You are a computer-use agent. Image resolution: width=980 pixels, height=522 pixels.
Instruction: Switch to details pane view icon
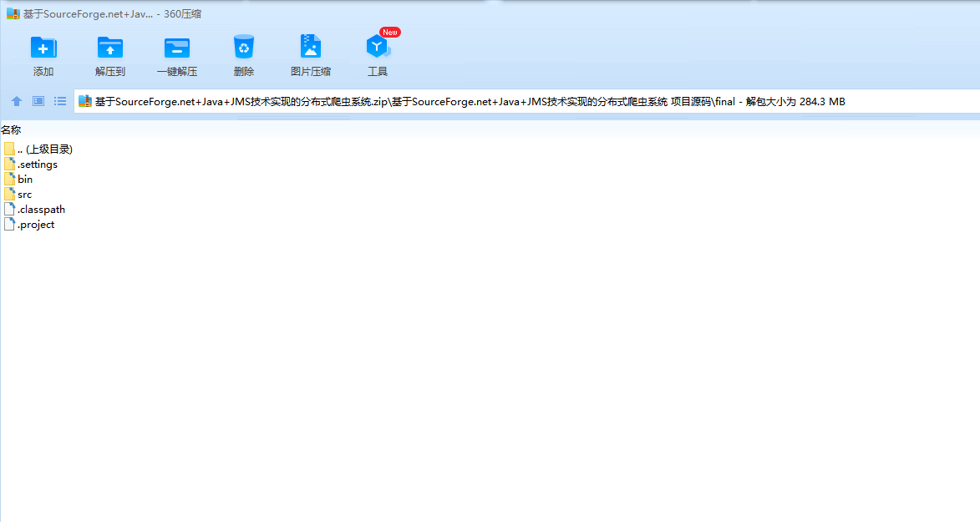point(38,101)
